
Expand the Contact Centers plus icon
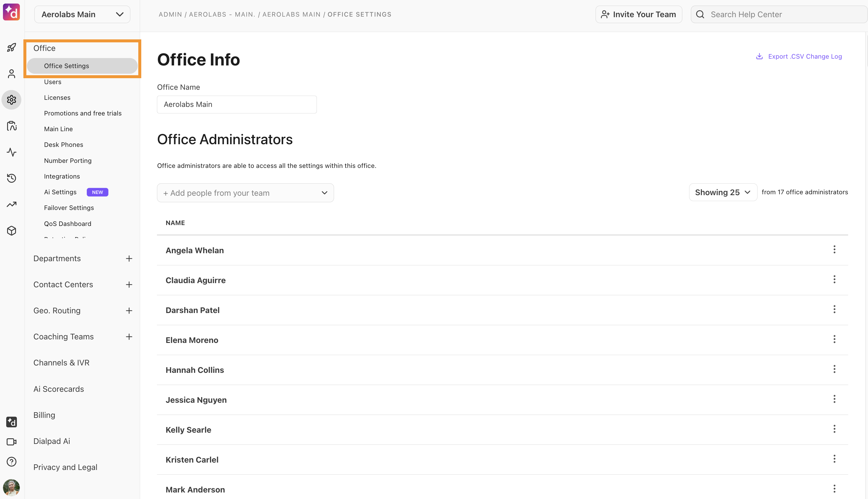(129, 285)
